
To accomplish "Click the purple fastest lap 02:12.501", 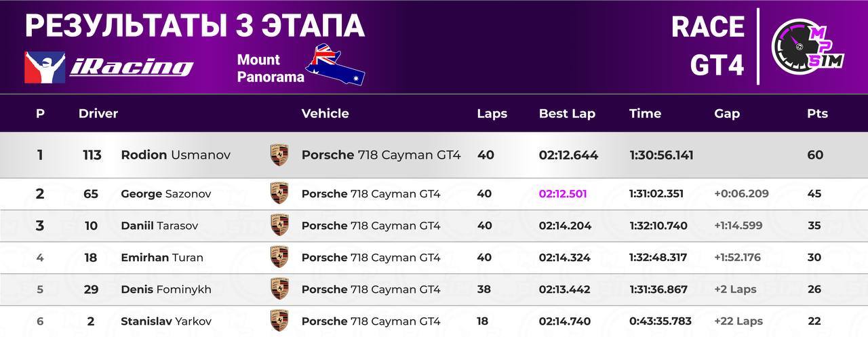I will tap(563, 193).
